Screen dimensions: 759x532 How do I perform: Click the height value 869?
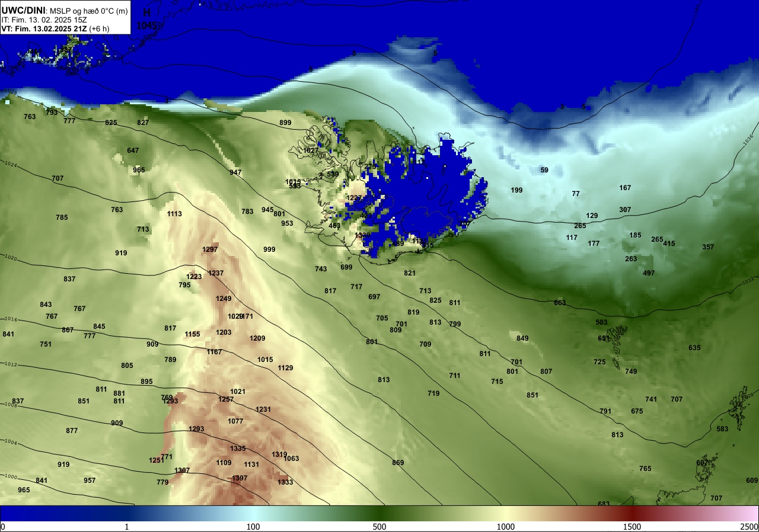point(398,463)
